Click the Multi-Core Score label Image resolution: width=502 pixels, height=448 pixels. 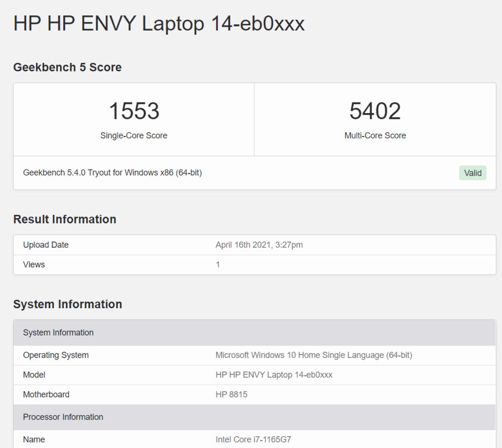375,135
